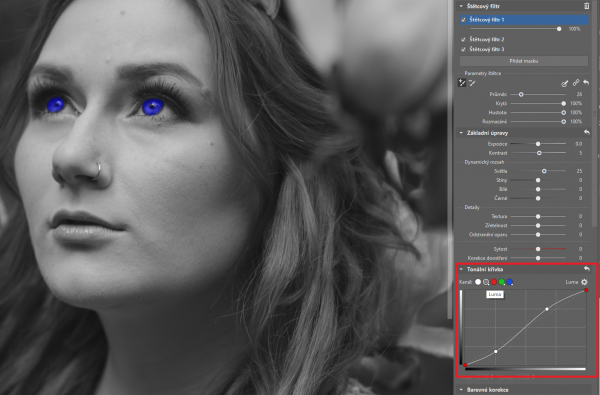Click the link chain icon in brush parameters
The height and width of the screenshot is (395, 600).
(576, 83)
